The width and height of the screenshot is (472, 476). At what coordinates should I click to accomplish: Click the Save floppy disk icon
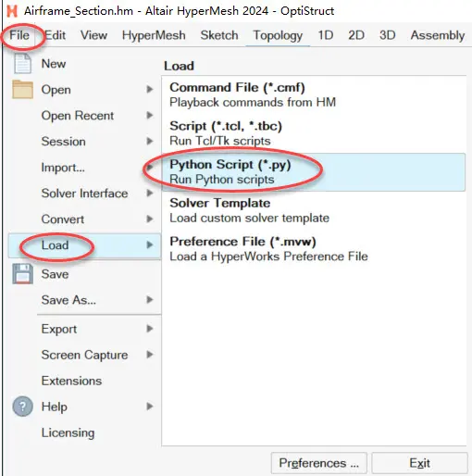[22, 274]
